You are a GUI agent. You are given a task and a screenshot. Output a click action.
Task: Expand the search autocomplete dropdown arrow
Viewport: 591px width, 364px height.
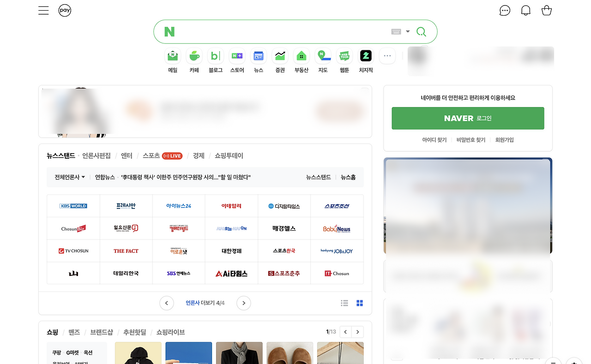point(408,32)
